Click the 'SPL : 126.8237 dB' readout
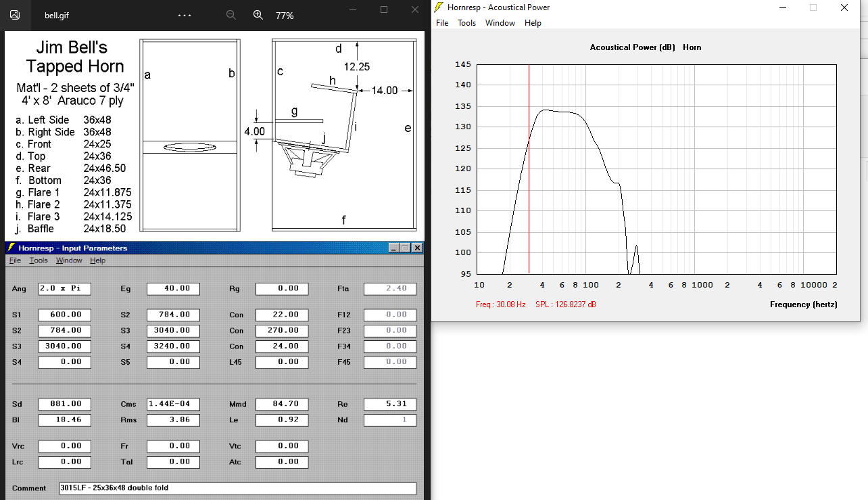This screenshot has height=500, width=868. click(x=566, y=304)
